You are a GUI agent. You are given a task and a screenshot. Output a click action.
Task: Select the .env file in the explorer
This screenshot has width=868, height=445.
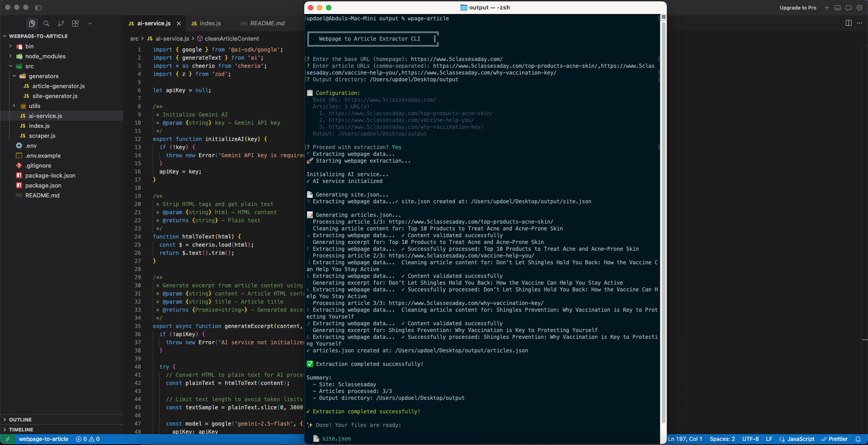click(x=31, y=145)
